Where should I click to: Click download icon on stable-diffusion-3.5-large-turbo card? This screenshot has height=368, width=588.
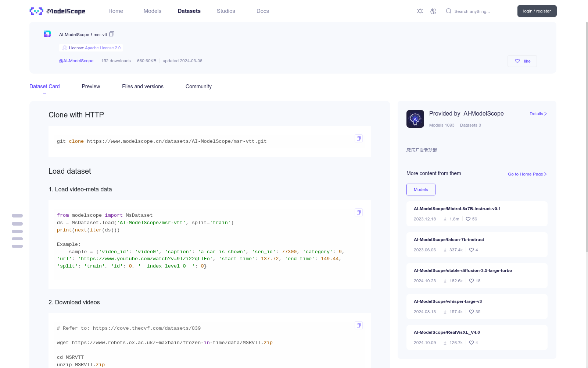(445, 281)
